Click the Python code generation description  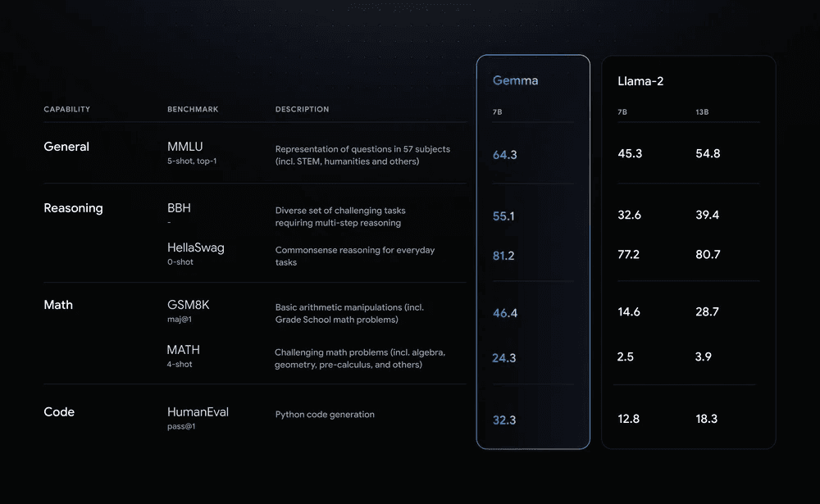click(325, 415)
